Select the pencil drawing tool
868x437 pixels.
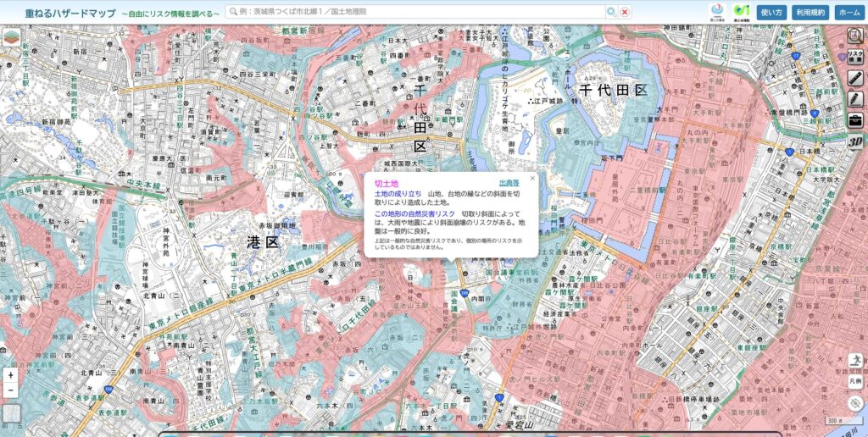coord(855,98)
